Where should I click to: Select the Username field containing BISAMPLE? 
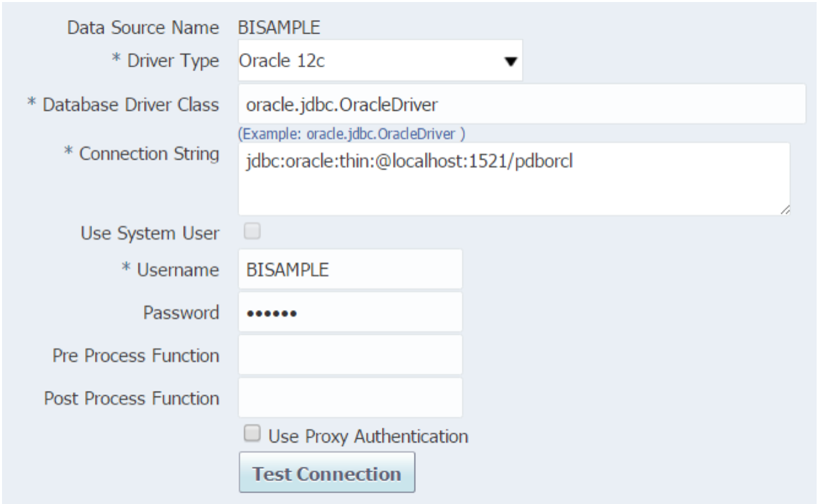point(350,269)
